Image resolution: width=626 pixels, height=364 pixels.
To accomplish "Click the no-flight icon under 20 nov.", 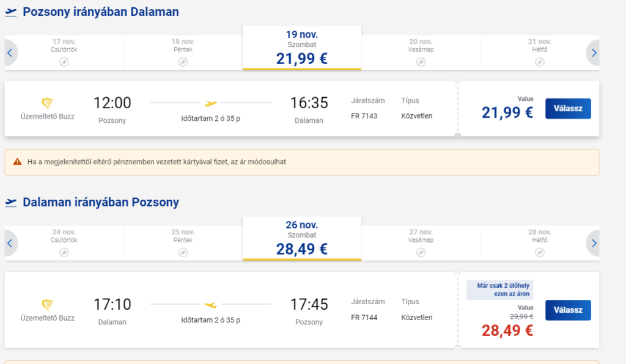I will pos(421,62).
